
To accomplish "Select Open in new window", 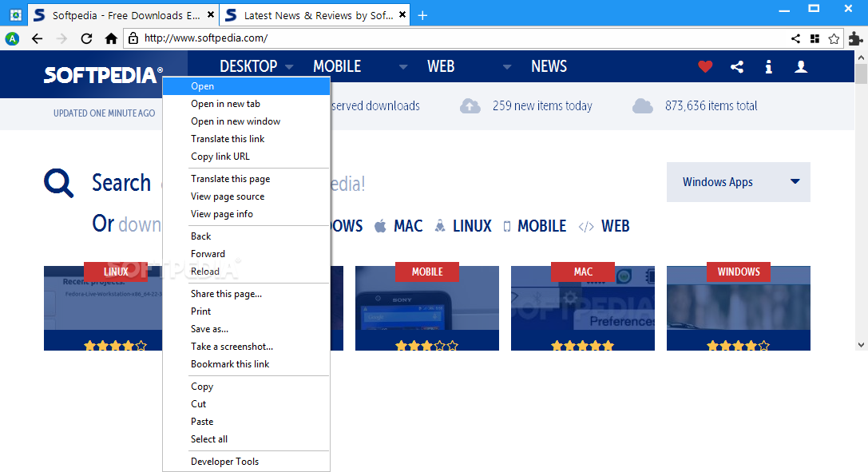I will point(246,121).
